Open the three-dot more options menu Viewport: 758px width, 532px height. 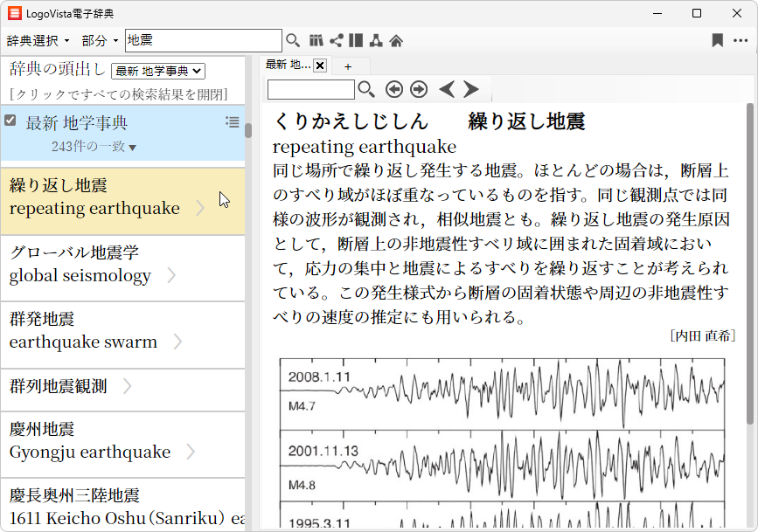tap(741, 40)
